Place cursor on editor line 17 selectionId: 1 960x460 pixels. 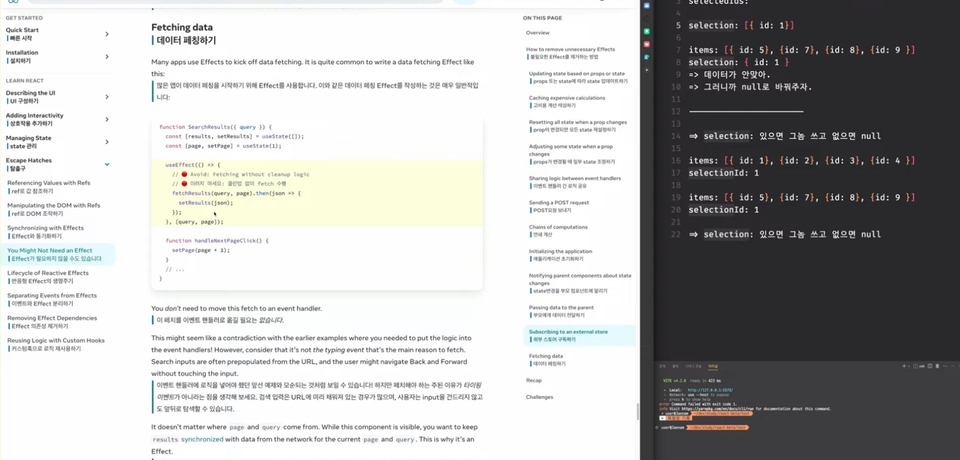point(724,173)
